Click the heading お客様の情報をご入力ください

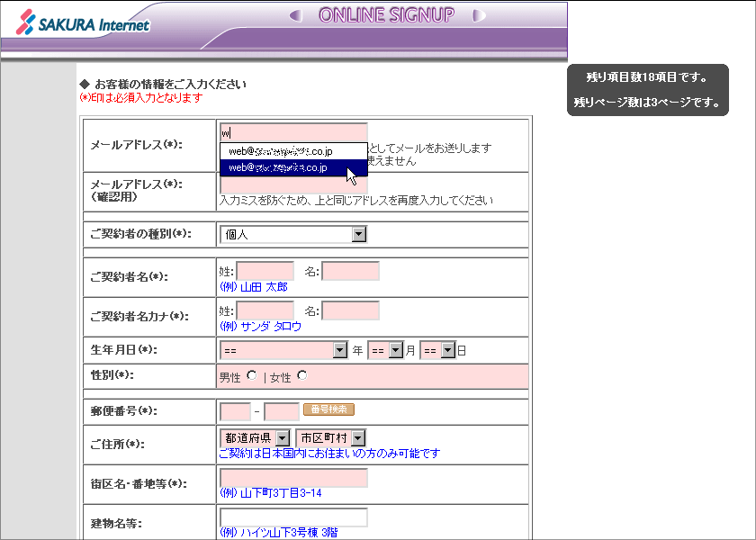[171, 85]
